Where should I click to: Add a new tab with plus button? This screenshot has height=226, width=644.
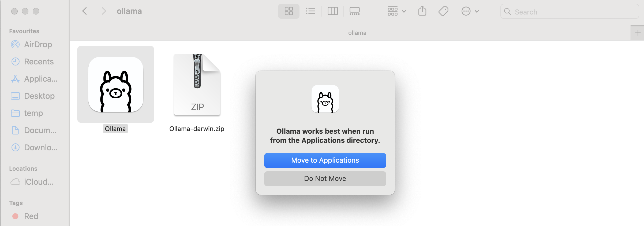[x=638, y=33]
